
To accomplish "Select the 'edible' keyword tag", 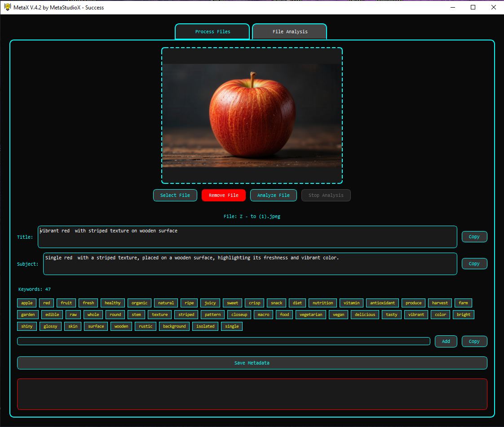I will pyautogui.click(x=52, y=315).
